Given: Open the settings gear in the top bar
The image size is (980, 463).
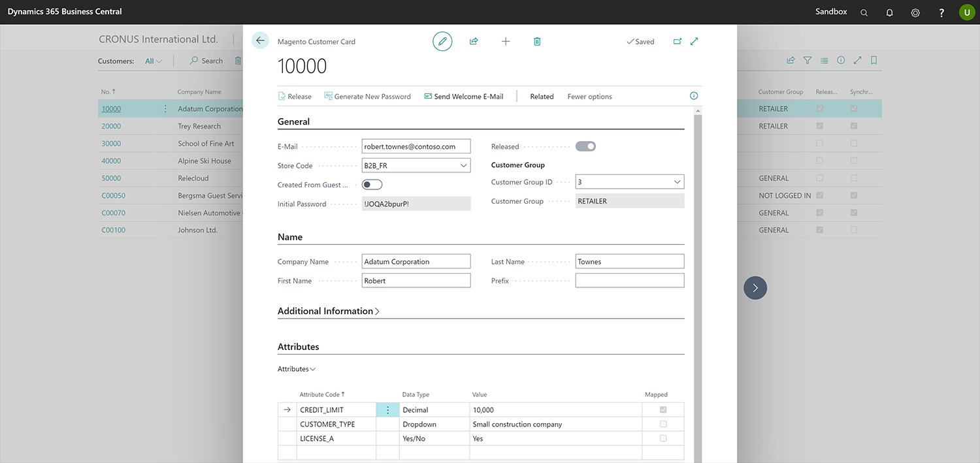Looking at the screenshot, I should tap(915, 12).
